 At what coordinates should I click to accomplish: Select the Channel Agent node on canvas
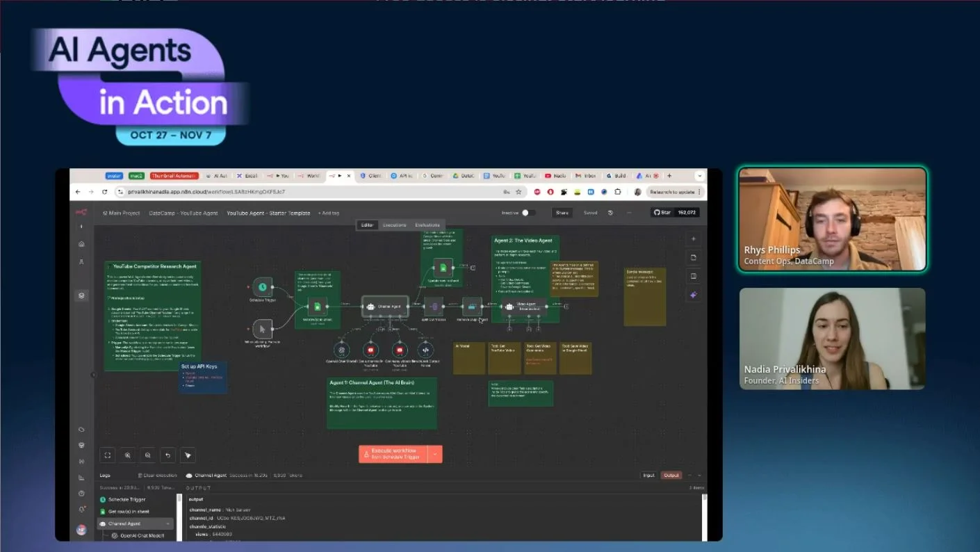385,306
